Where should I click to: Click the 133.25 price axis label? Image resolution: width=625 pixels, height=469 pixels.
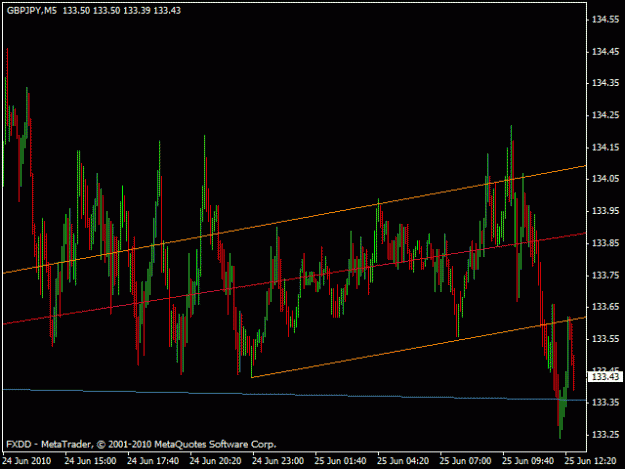point(605,434)
